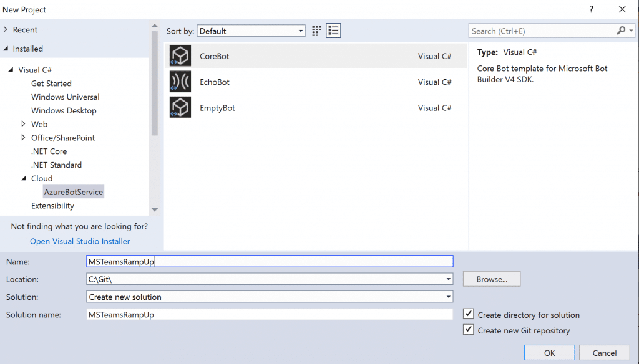Select Windows Desktop category
This screenshot has width=639, height=364.
(x=64, y=110)
